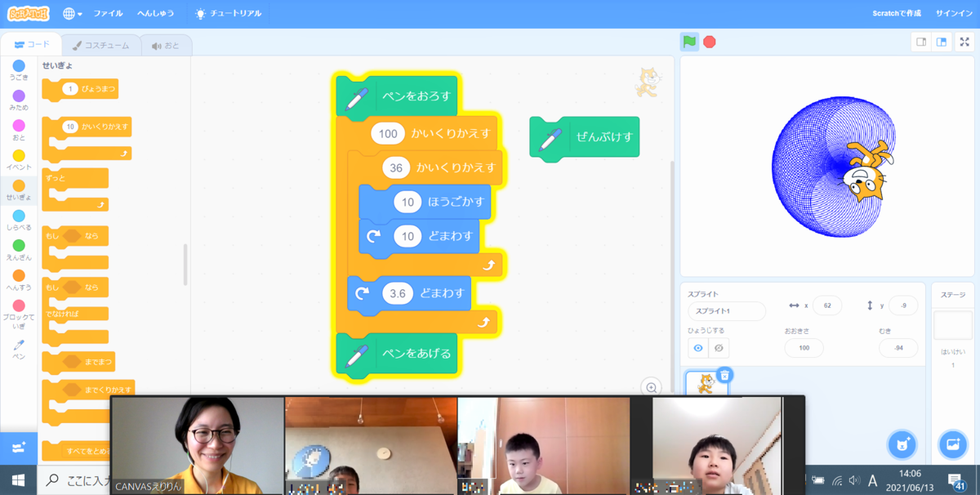Switch to the コスチューム tab

[100, 46]
